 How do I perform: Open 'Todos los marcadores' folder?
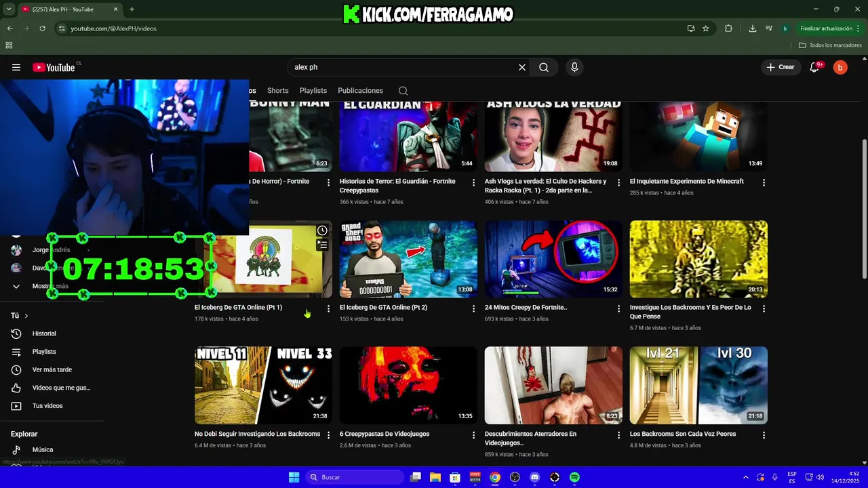pyautogui.click(x=830, y=45)
